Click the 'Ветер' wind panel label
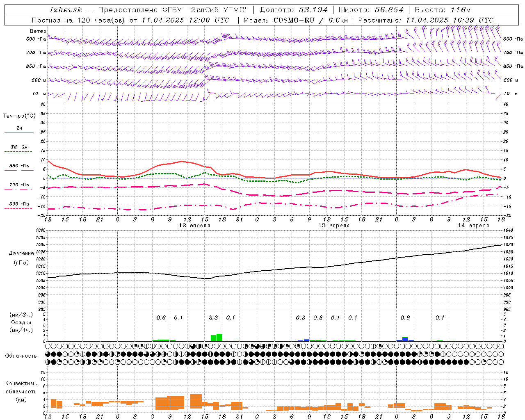The height and width of the screenshot is (420, 525). (x=38, y=31)
